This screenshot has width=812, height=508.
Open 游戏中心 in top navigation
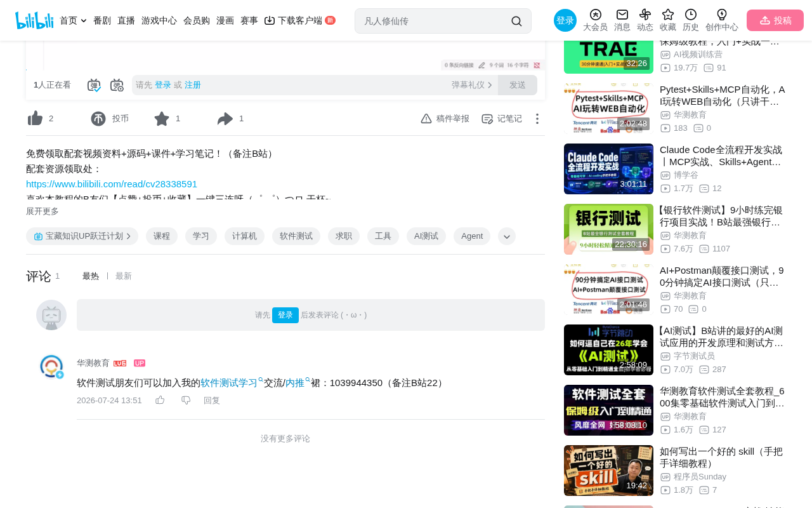coord(159,20)
